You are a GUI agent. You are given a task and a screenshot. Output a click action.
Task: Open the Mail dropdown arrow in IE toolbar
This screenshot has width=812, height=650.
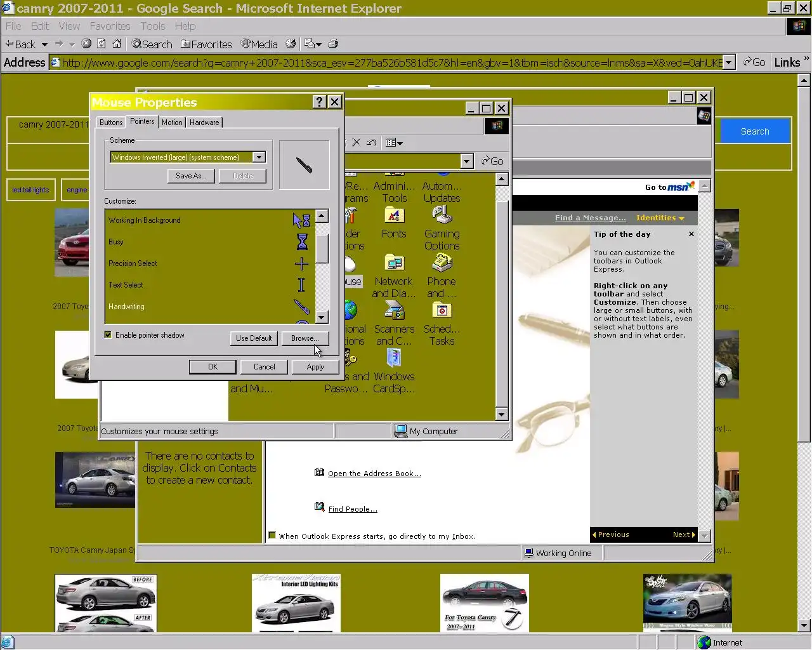[318, 44]
